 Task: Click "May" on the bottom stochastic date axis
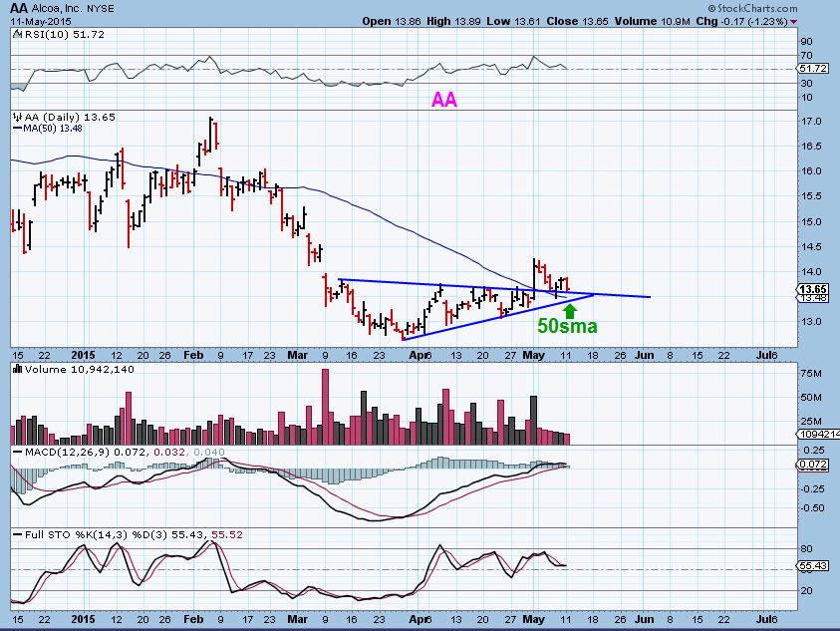(533, 619)
